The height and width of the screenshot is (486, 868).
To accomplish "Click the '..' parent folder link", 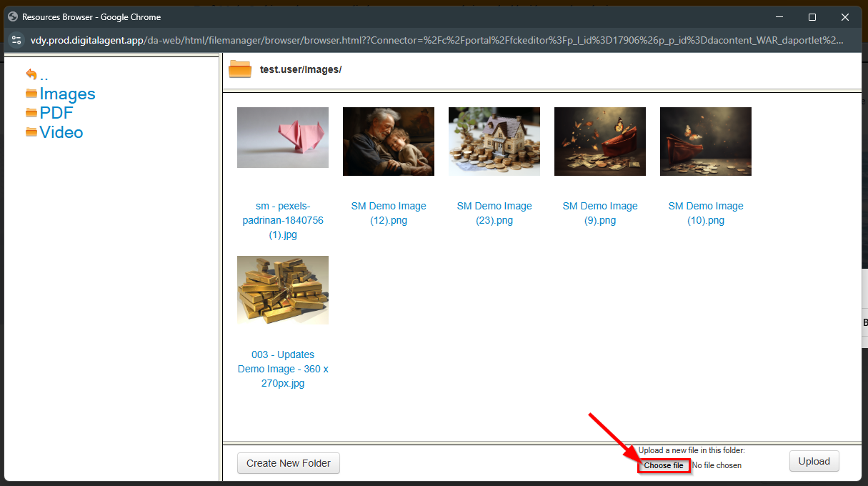I will [x=44, y=74].
